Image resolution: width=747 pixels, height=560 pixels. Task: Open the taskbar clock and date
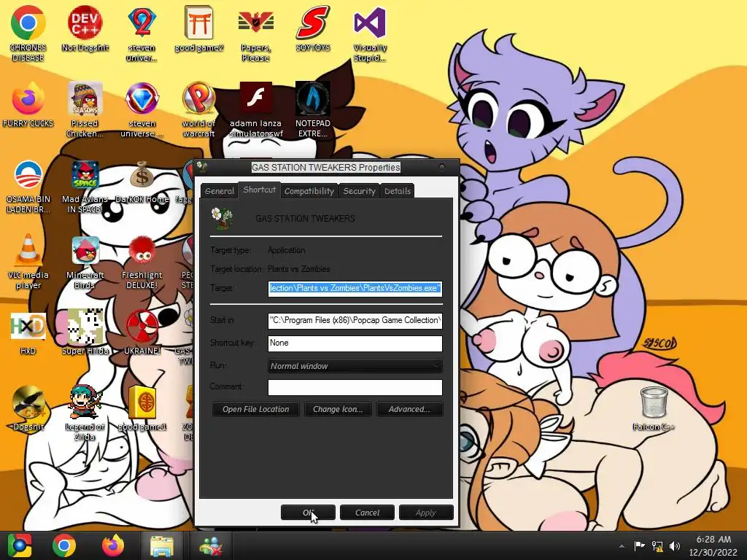click(713, 545)
